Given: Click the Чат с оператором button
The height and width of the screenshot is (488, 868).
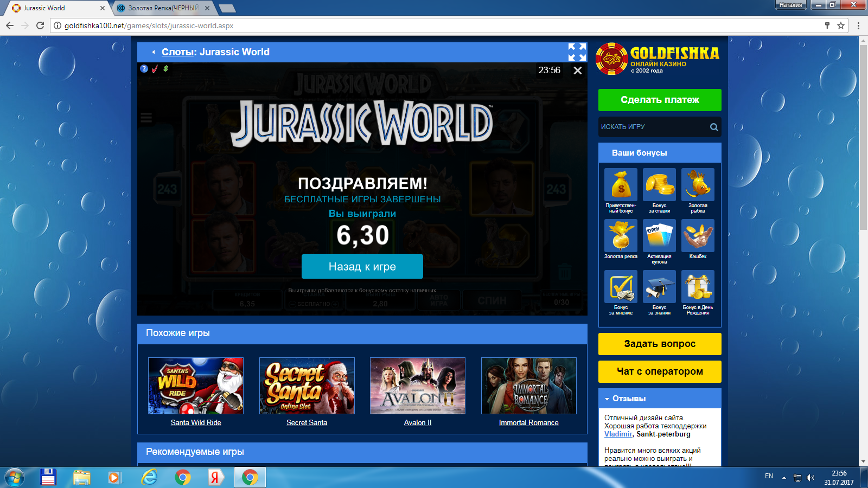Looking at the screenshot, I should pos(660,371).
